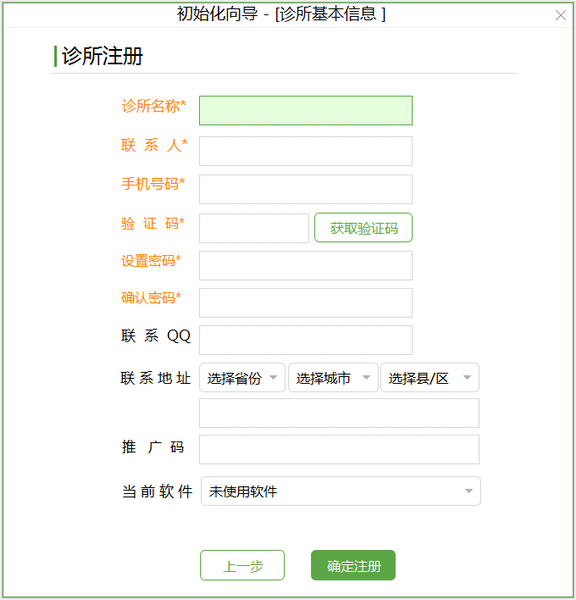Image resolution: width=576 pixels, height=600 pixels.
Task: Request code with 获取验证码 button
Action: [x=363, y=228]
